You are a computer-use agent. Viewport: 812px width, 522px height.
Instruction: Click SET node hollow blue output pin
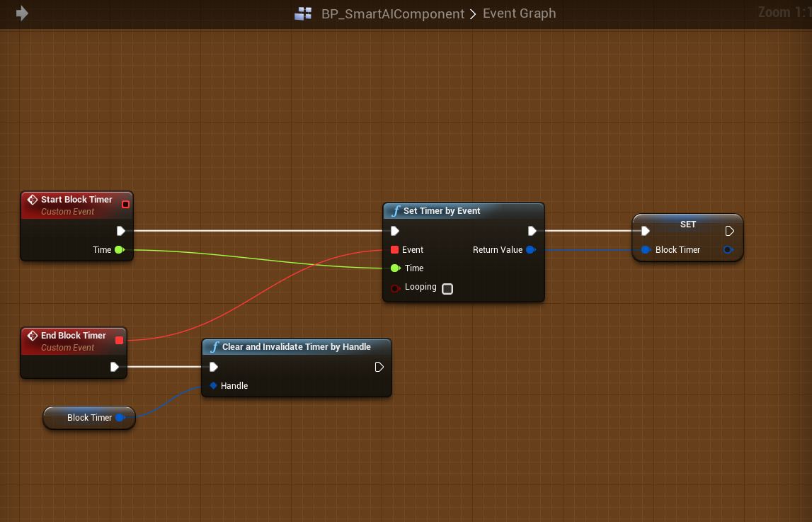(728, 249)
